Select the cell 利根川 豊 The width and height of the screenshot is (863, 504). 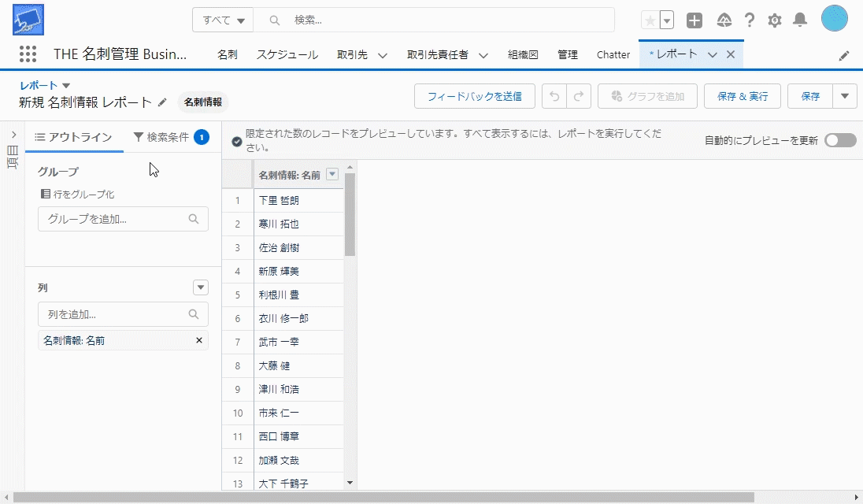tap(299, 295)
